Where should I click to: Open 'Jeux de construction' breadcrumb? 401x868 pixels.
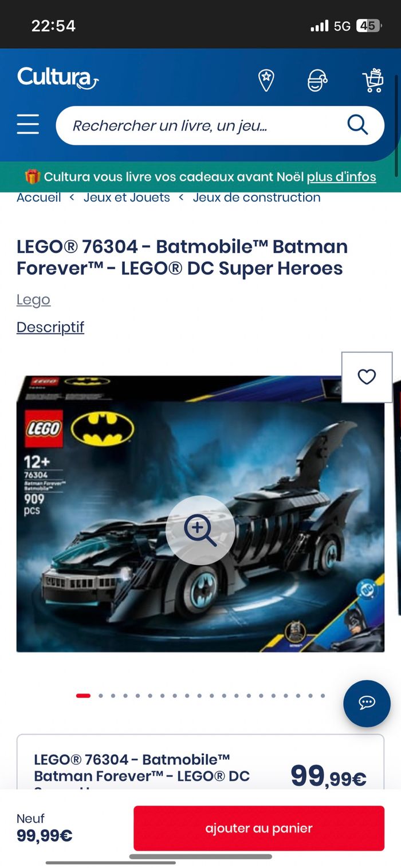click(x=257, y=198)
